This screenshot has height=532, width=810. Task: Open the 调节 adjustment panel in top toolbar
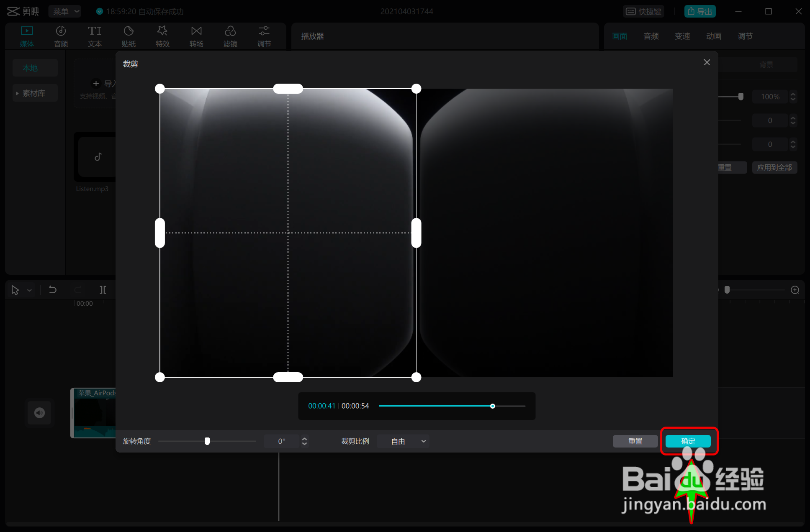click(x=264, y=36)
